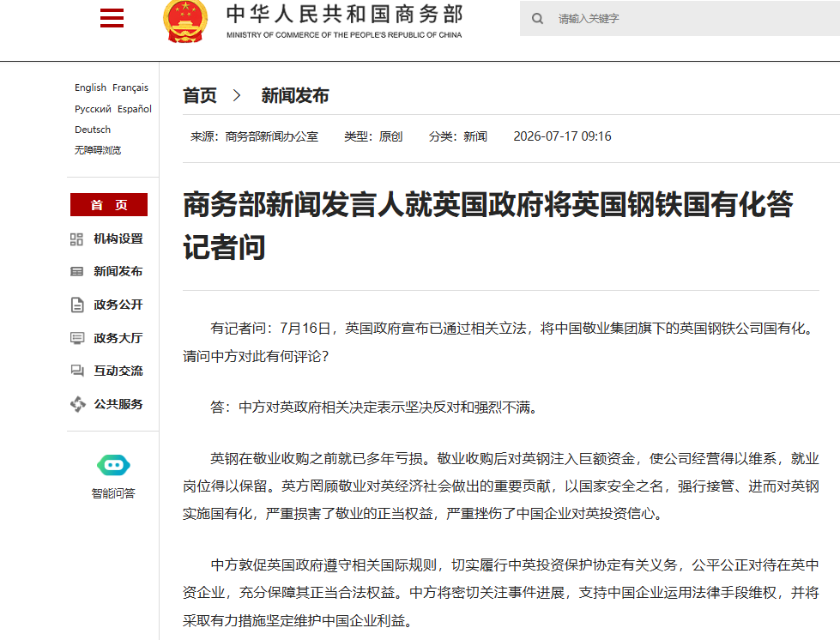This screenshot has width=840, height=640.
Task: Open the 智能问答 robot assistant icon
Action: [x=113, y=465]
